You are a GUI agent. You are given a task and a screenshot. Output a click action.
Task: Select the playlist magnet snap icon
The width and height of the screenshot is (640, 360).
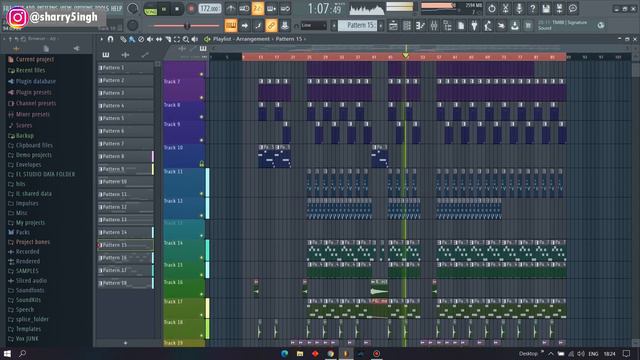pyautogui.click(x=110, y=39)
